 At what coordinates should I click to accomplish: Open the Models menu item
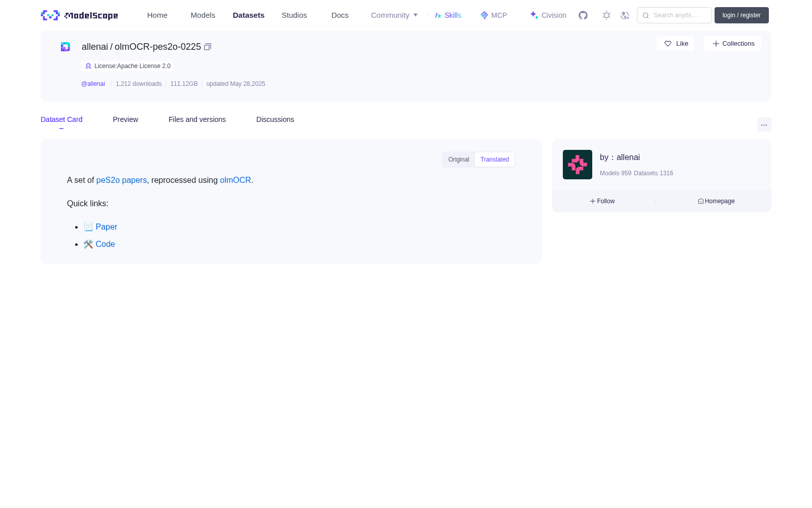click(x=203, y=15)
